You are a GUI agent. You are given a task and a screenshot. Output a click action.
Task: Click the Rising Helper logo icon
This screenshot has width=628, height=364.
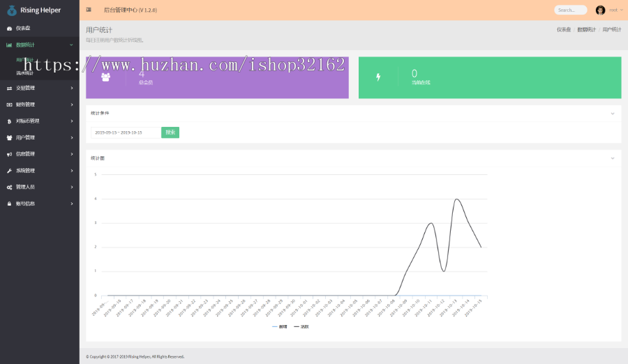(12, 10)
